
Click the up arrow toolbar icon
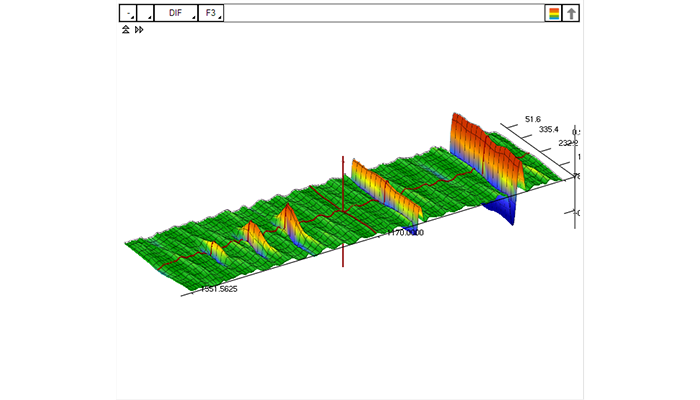pyautogui.click(x=572, y=13)
